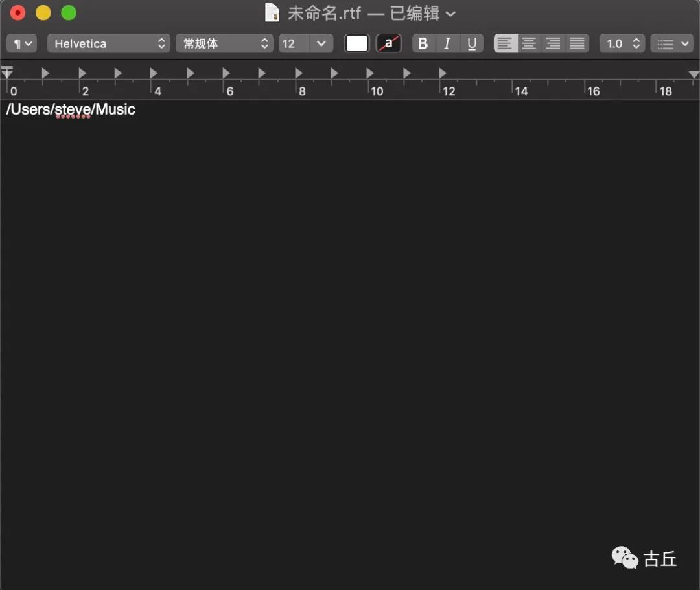700x590 pixels.
Task: Open the text background color swatch
Action: pos(389,43)
